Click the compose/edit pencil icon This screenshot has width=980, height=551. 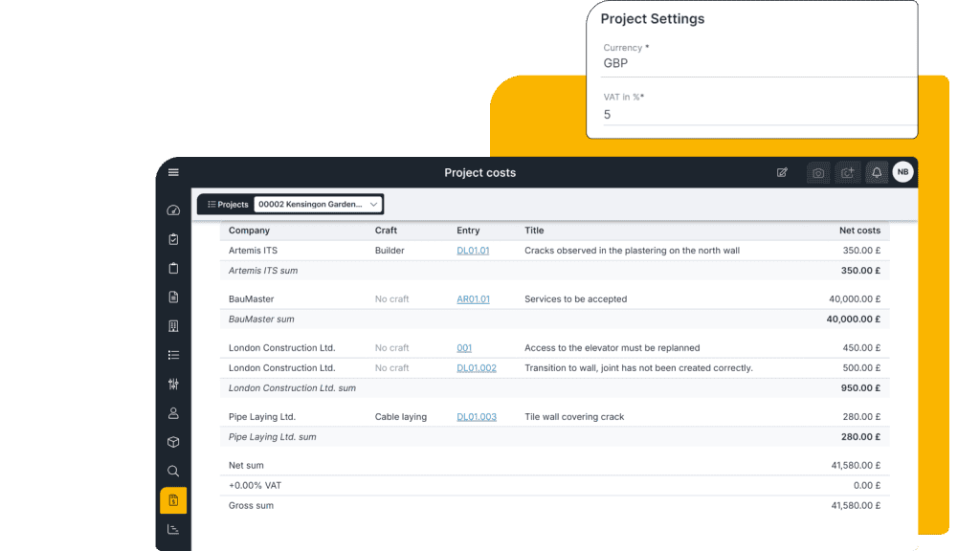pos(782,172)
